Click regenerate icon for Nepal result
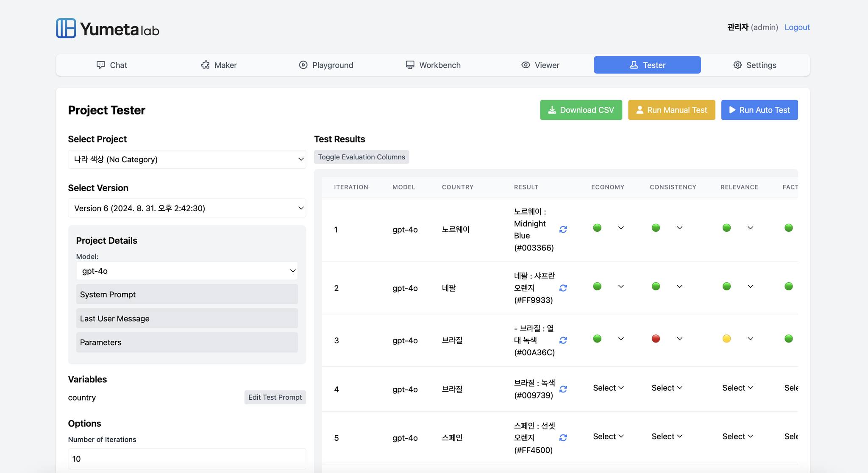The image size is (868, 473). [x=563, y=288]
